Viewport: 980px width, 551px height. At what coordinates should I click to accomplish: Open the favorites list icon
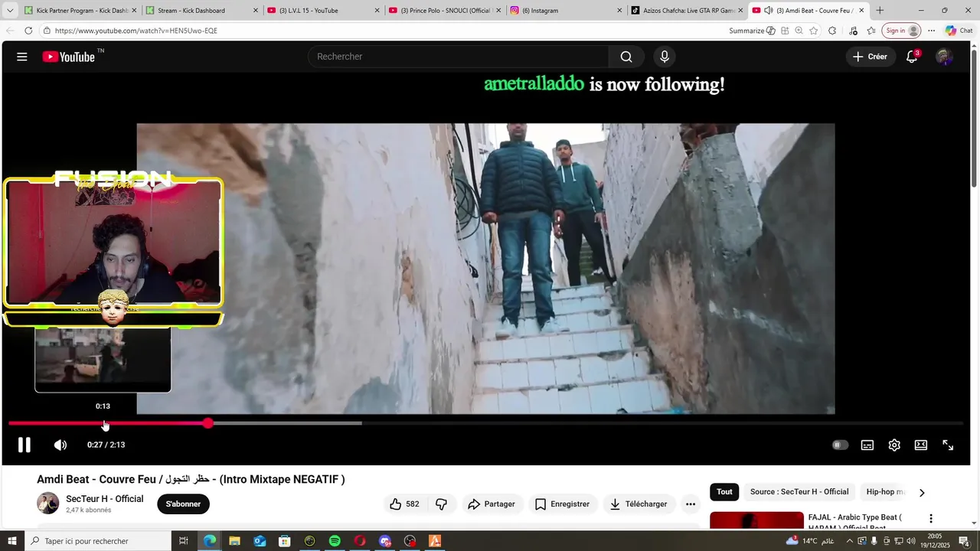(x=871, y=31)
